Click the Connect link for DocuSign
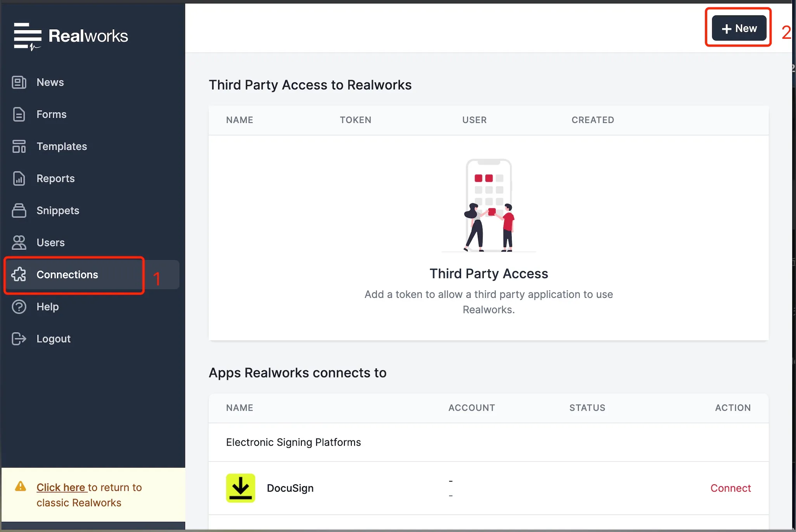The width and height of the screenshot is (796, 532). [730, 488]
